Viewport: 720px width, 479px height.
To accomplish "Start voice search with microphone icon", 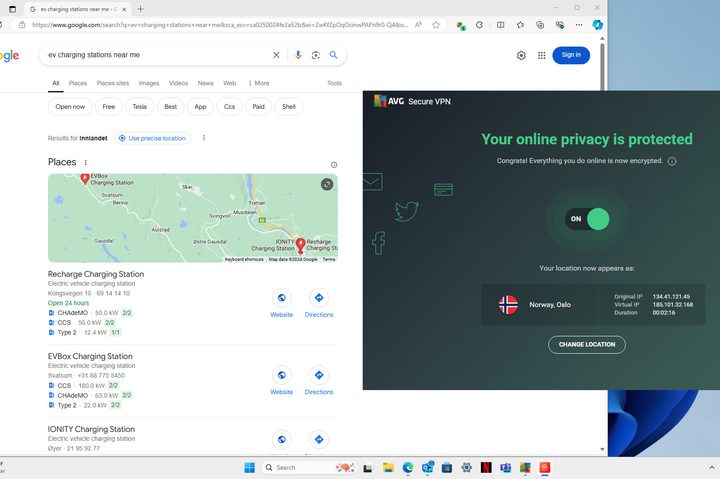I will (298, 55).
